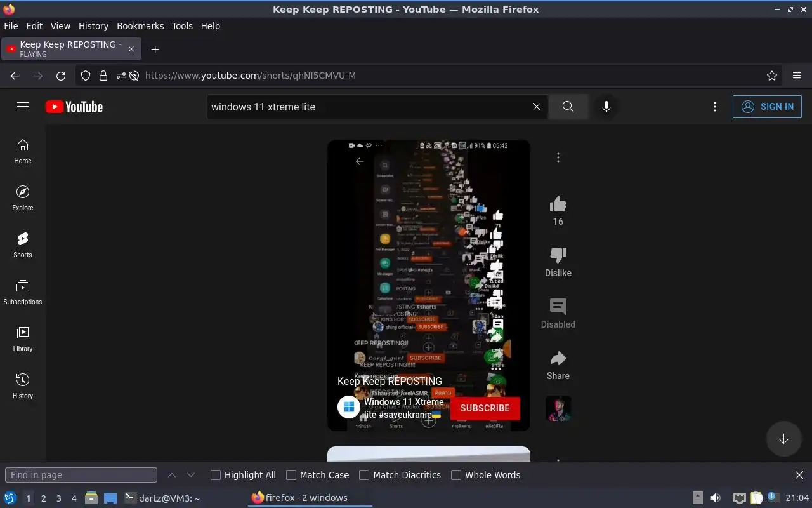
Task: Enable the Match Diacritics checkbox
Action: tap(364, 475)
